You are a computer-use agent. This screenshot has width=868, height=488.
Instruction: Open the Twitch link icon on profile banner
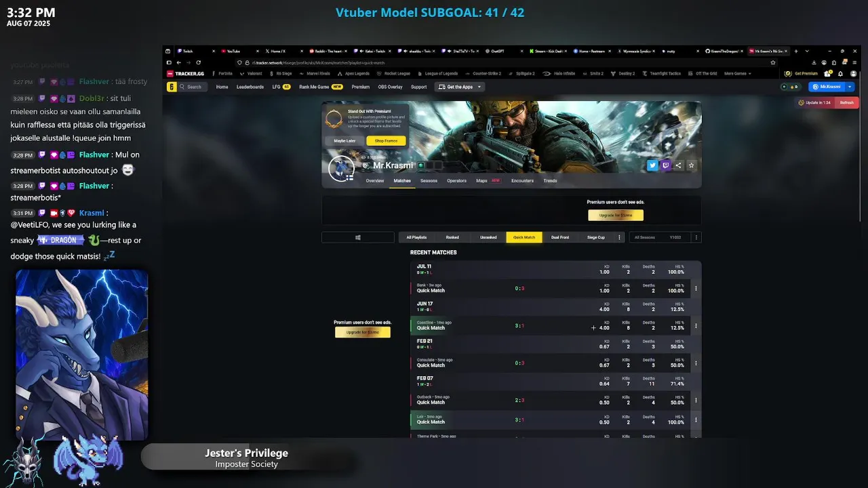pyautogui.click(x=665, y=165)
